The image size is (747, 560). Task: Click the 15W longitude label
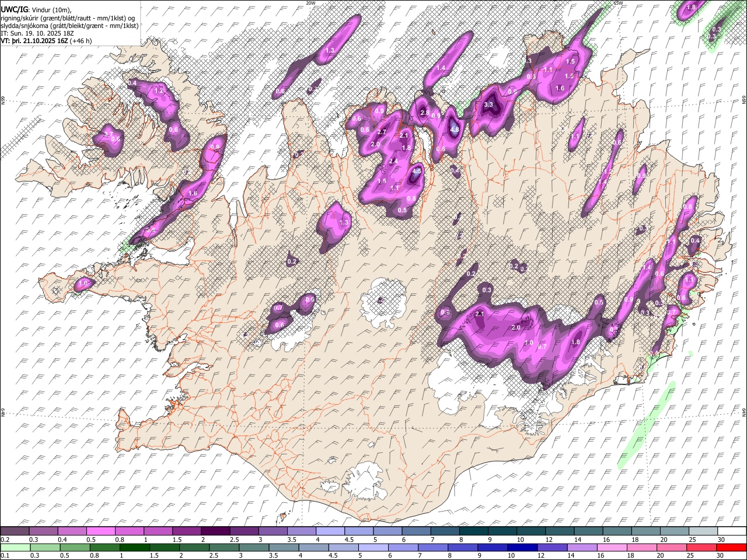tap(618, 3)
